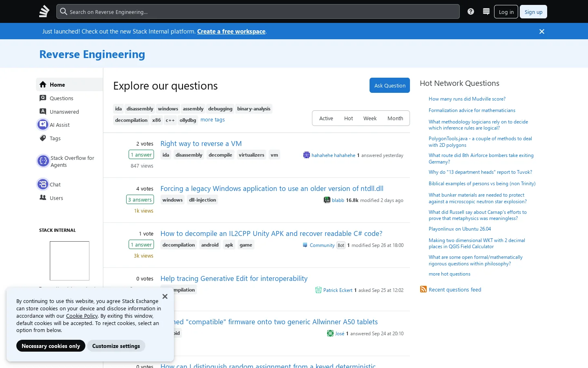Open question Right way to reverse a VM
The width and height of the screenshot is (588, 368).
point(201,144)
